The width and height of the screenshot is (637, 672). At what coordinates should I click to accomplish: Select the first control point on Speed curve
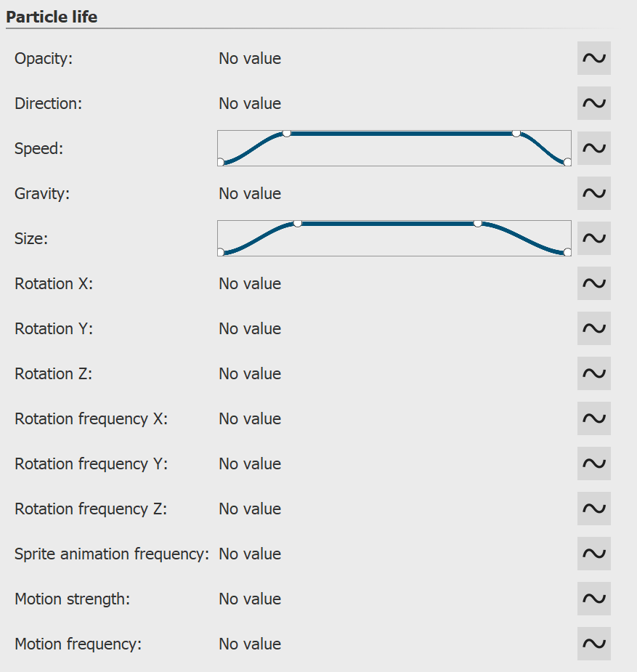220,161
